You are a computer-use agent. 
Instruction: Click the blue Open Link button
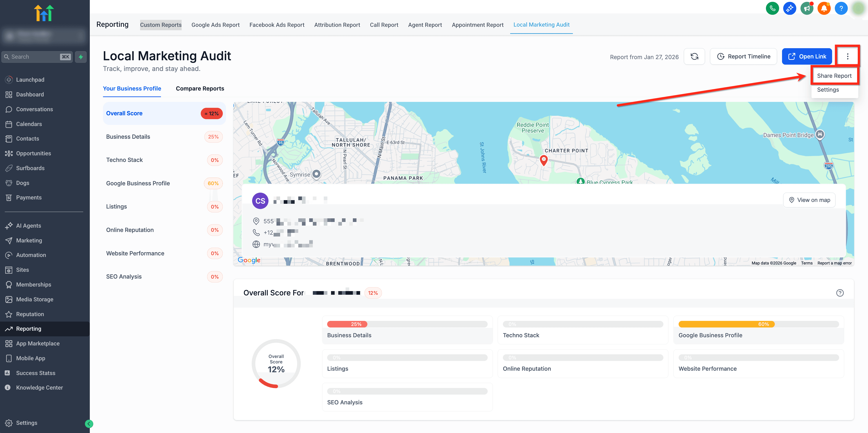(x=807, y=56)
